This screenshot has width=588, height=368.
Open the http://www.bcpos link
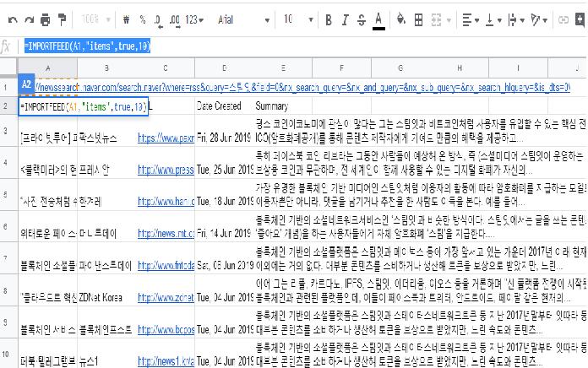click(x=166, y=329)
